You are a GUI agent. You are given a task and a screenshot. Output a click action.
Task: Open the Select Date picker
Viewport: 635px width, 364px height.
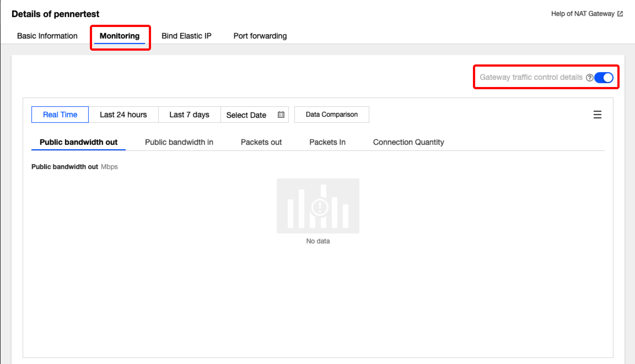pyautogui.click(x=246, y=115)
